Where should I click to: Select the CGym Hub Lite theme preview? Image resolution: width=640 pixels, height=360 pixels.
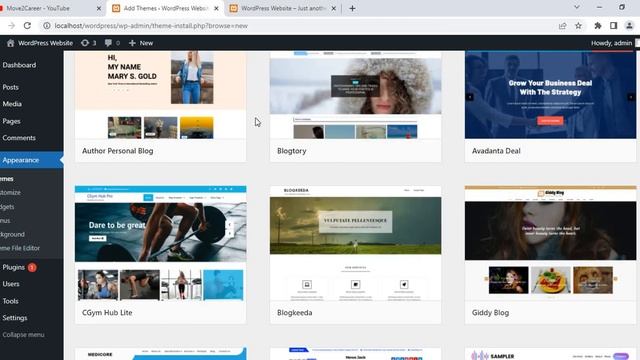(160, 243)
